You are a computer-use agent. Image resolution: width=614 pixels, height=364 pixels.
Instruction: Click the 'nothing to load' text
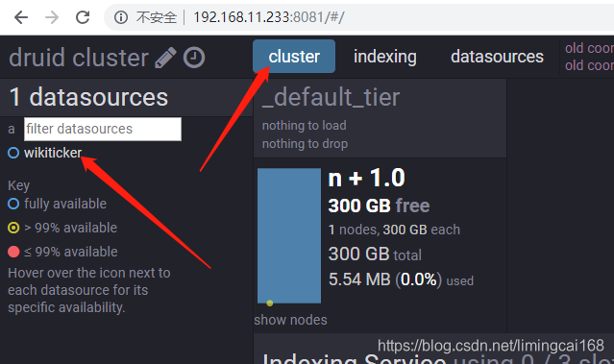click(x=305, y=125)
